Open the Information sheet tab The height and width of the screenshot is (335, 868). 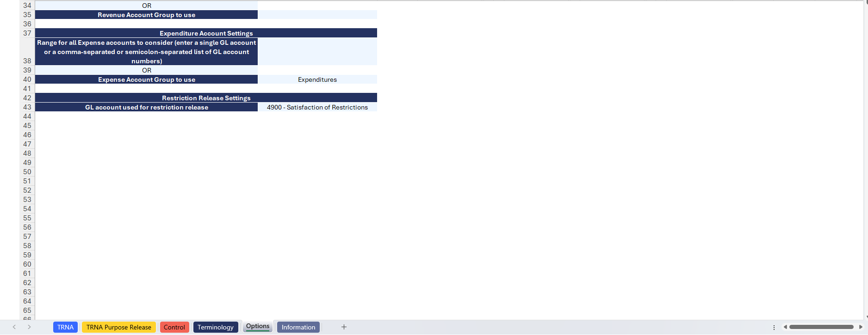[298, 327]
